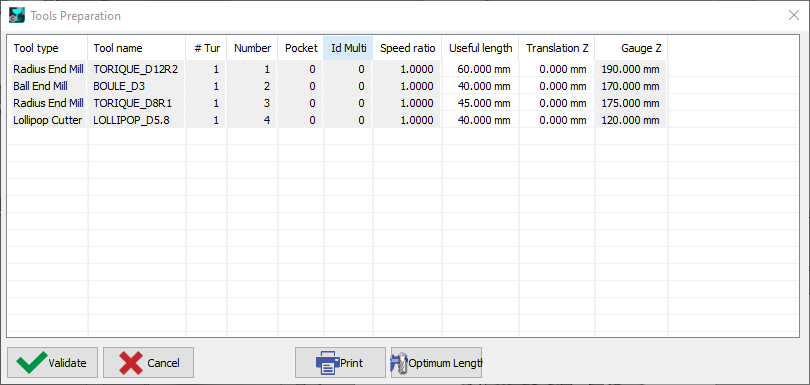Click the Validate button

pyautogui.click(x=52, y=363)
